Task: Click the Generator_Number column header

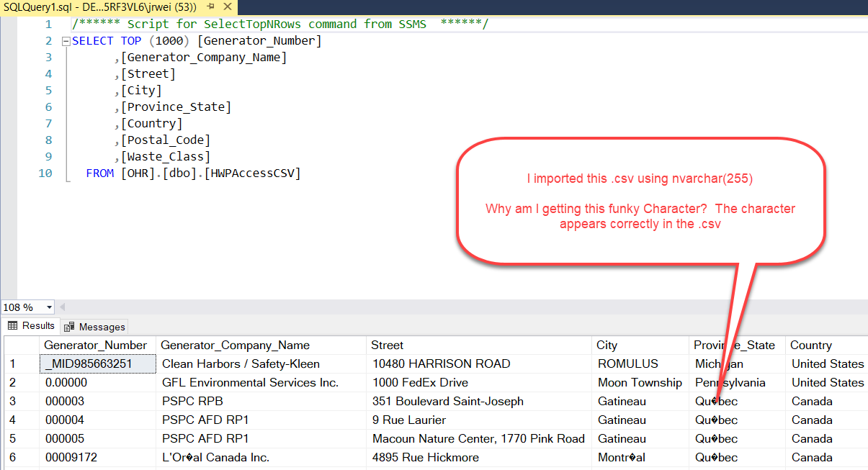Action: [x=96, y=345]
